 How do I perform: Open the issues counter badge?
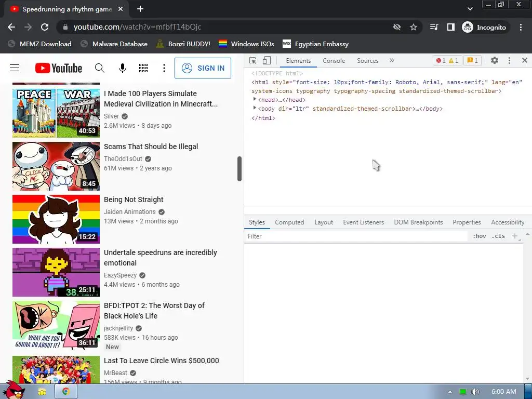click(x=472, y=60)
